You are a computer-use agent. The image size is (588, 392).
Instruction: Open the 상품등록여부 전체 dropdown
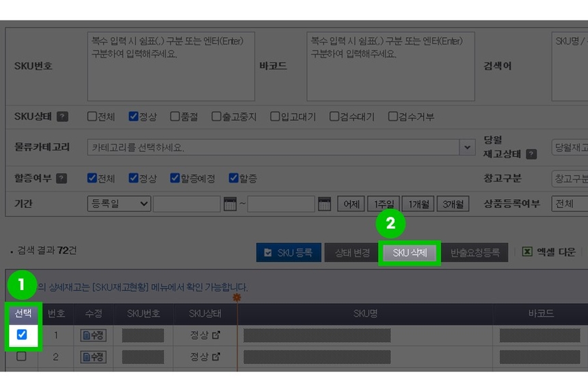pos(570,204)
